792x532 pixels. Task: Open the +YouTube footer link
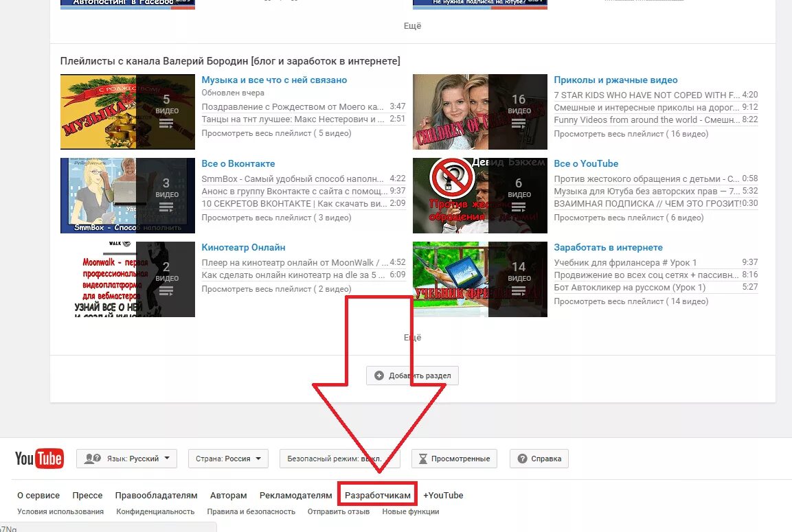[443, 495]
